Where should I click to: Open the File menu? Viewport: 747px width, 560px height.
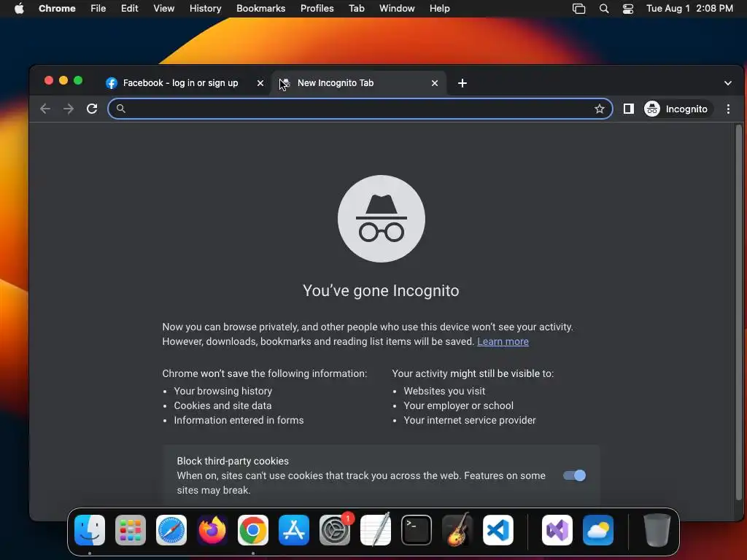point(98,9)
